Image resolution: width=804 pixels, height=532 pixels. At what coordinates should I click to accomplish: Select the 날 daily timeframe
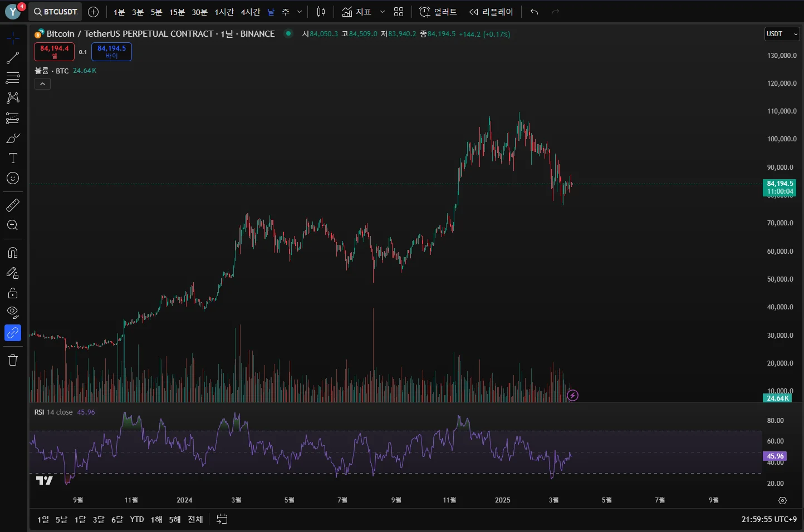tap(271, 12)
